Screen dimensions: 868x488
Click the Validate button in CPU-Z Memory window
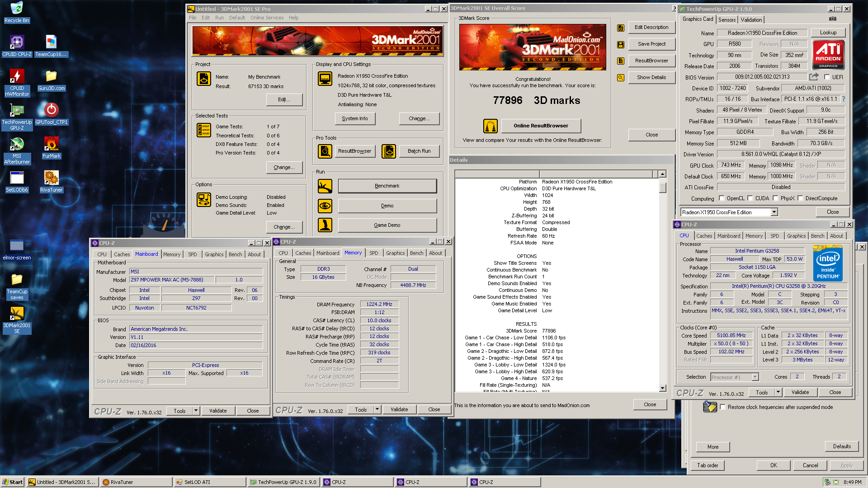[399, 410]
